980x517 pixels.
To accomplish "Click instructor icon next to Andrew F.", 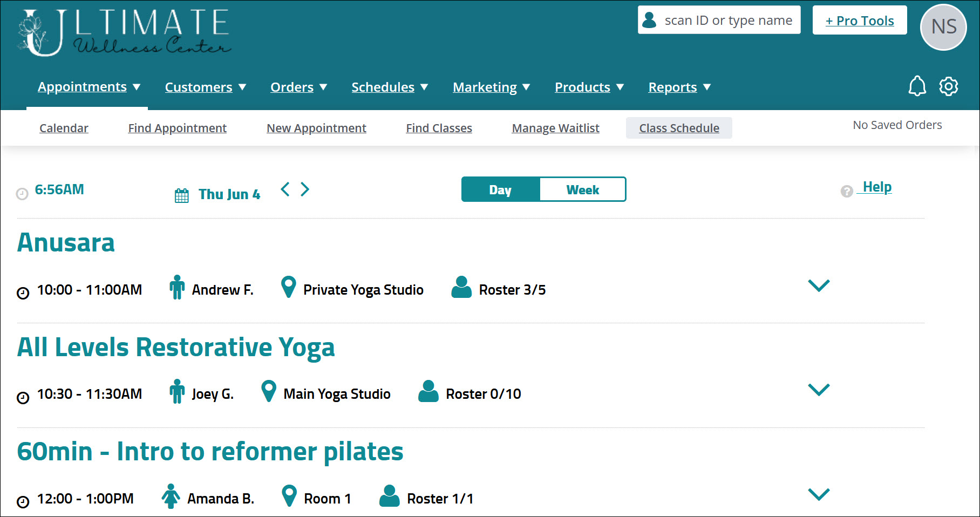I will point(177,287).
